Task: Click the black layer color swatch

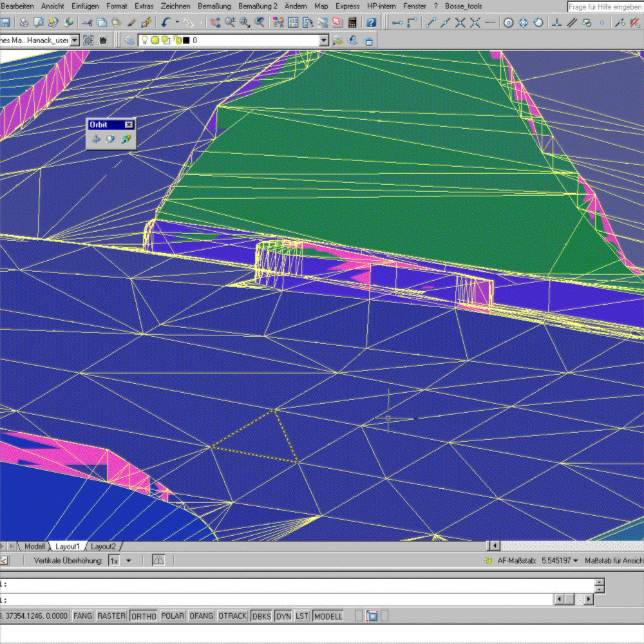Action: tap(186, 40)
